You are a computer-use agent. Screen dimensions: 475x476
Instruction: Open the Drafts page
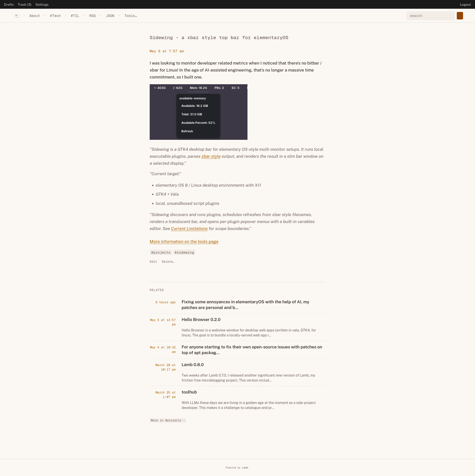pyautogui.click(x=9, y=4)
